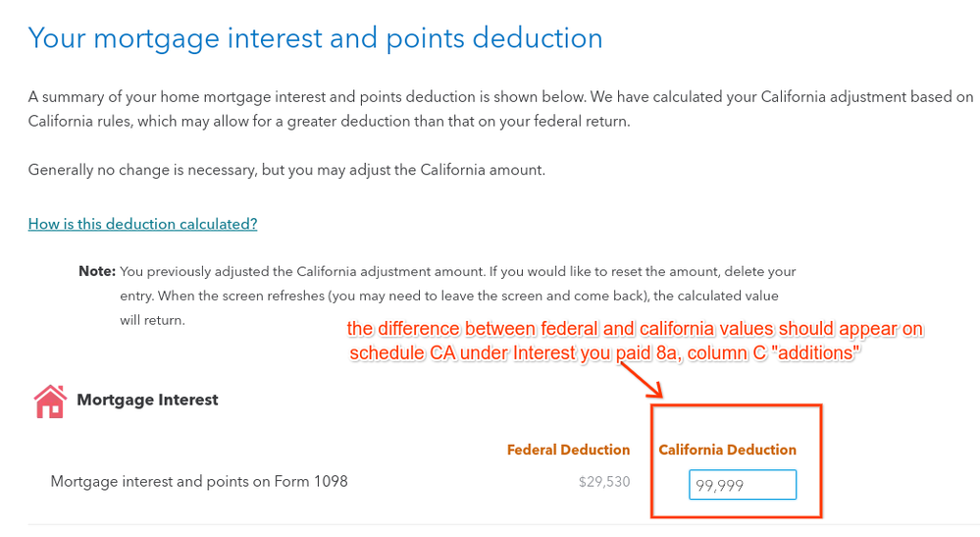Viewport: 980px width, 537px height.
Task: Click the "Federal Deduction" column header
Action: (x=568, y=450)
